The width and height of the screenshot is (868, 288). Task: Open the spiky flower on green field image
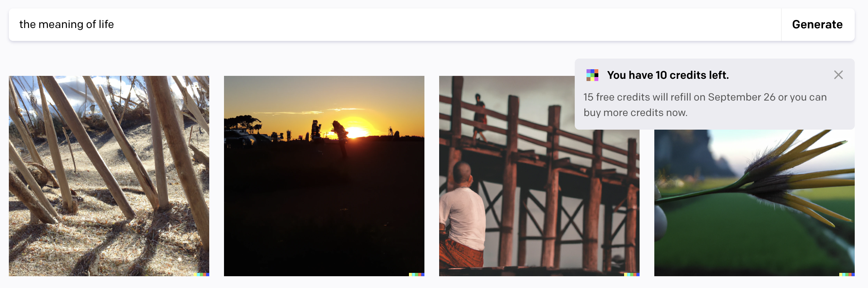[755, 203]
